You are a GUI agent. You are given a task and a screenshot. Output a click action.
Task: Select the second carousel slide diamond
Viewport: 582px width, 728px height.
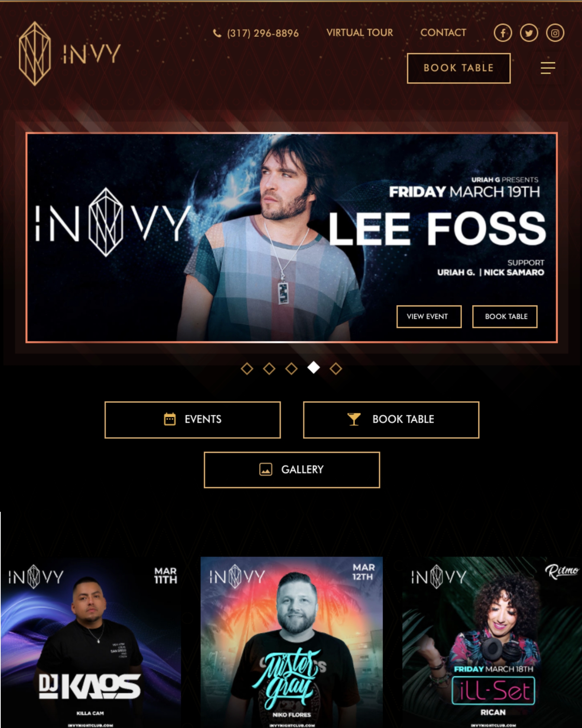point(269,368)
